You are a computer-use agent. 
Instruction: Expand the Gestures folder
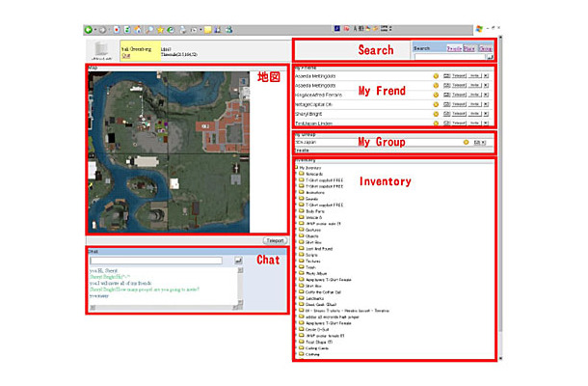[296, 230]
